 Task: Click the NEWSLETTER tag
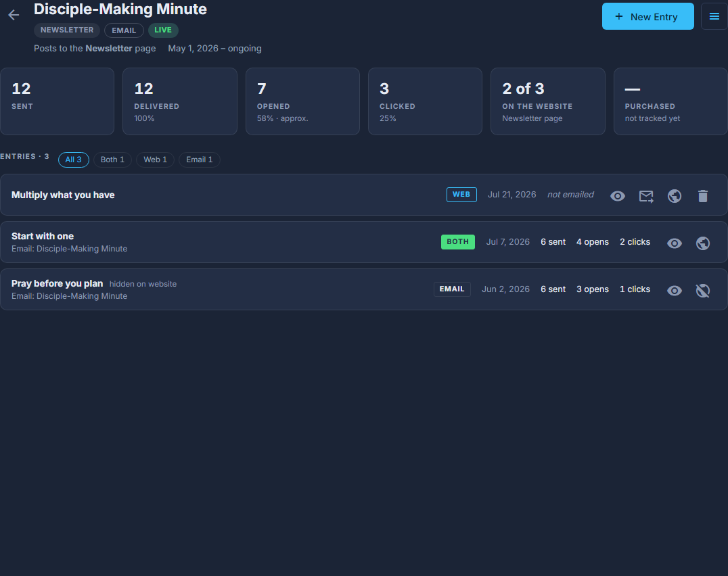point(67,30)
